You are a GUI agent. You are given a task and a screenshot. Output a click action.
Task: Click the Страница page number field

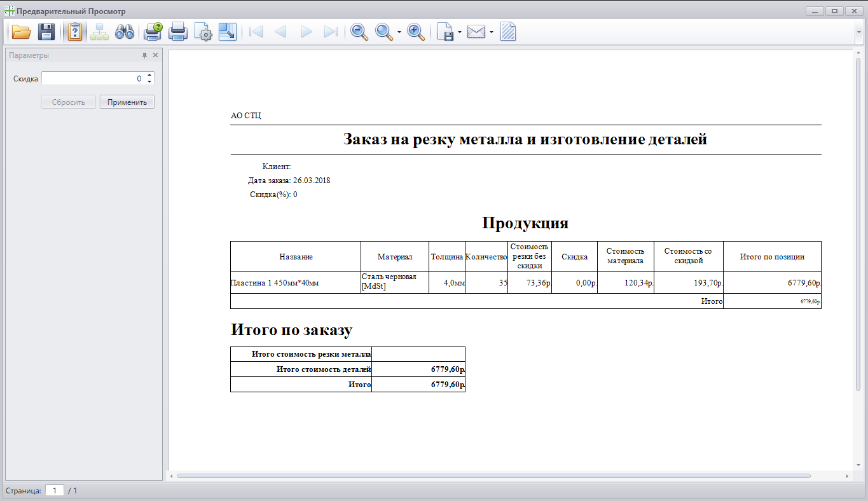pyautogui.click(x=55, y=491)
